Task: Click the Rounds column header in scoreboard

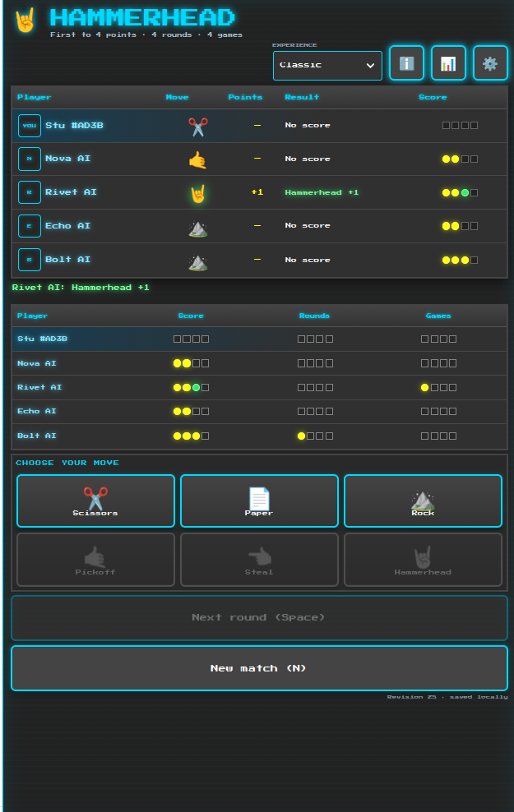Action: click(x=314, y=316)
